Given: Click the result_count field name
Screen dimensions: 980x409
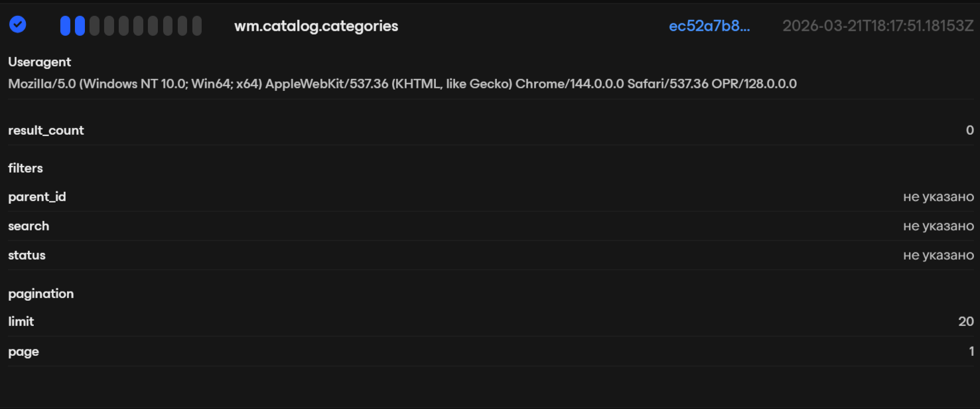Looking at the screenshot, I should (x=46, y=130).
